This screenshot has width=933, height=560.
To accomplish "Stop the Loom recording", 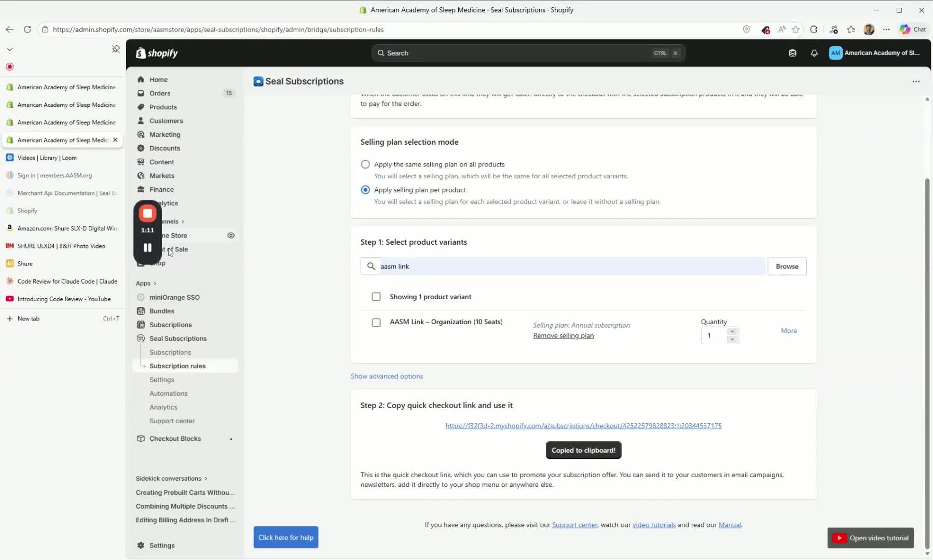I will pyautogui.click(x=147, y=213).
